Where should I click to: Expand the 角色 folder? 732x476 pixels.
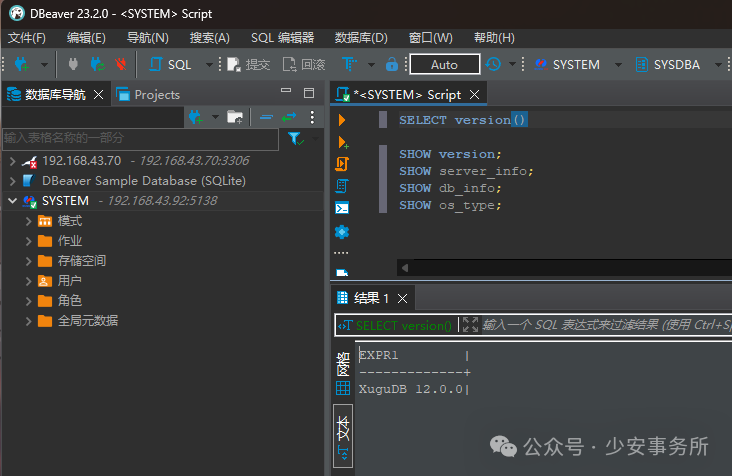coord(28,301)
